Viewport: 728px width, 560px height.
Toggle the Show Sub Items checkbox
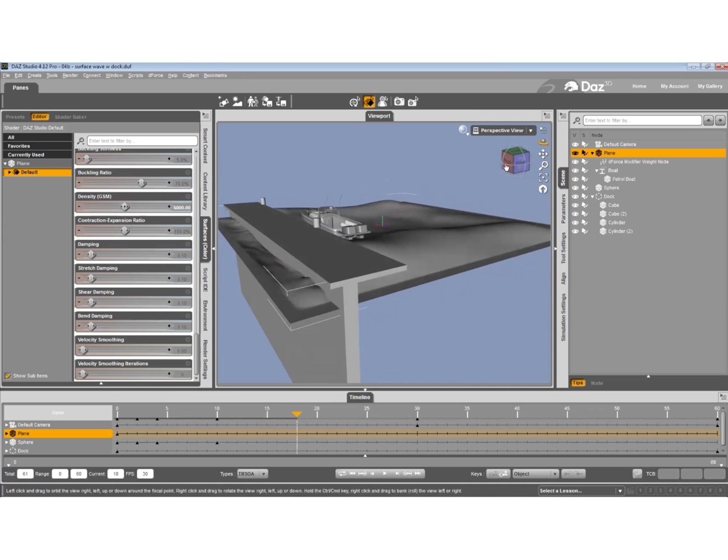pyautogui.click(x=8, y=376)
